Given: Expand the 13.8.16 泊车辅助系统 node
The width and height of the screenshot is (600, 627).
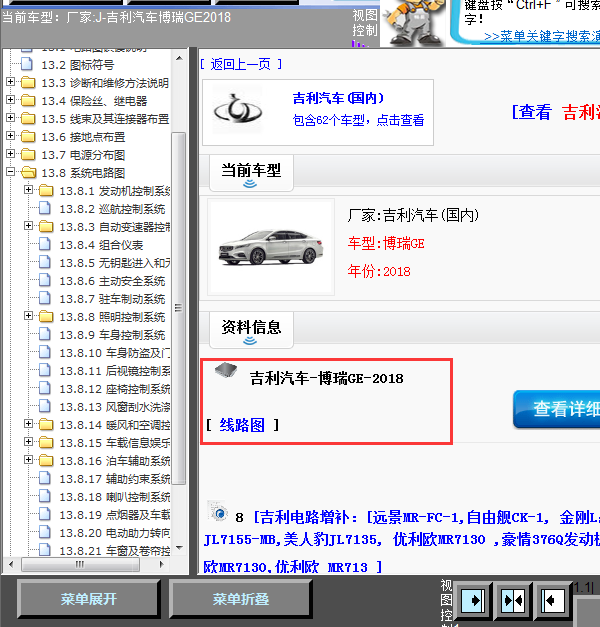Looking at the screenshot, I should (x=28, y=460).
